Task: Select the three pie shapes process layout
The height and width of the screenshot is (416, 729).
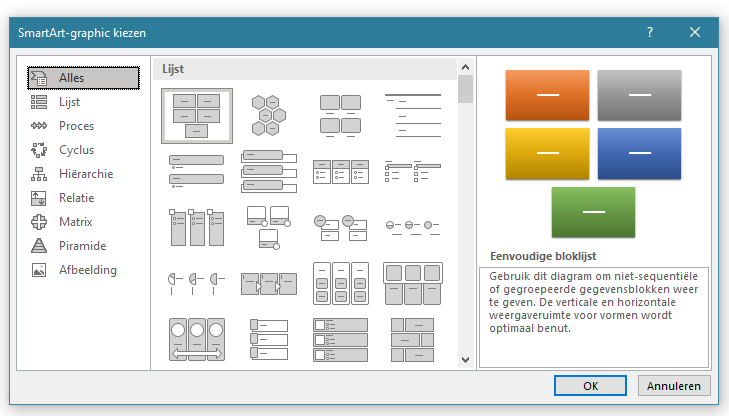Action: 197,283
